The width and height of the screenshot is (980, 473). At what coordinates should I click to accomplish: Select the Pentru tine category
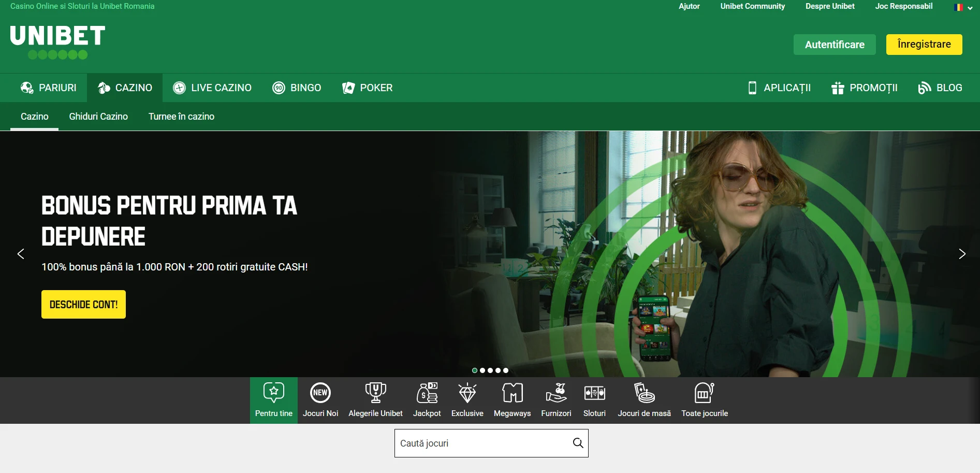(274, 400)
